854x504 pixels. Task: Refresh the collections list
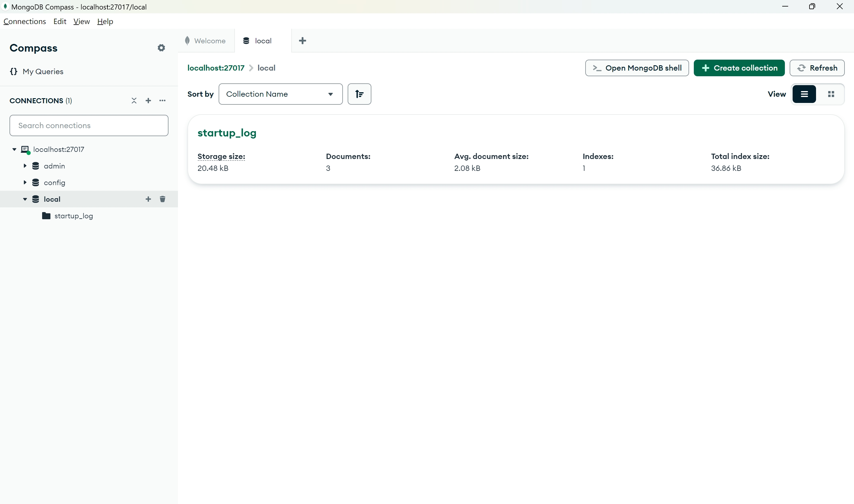point(817,68)
